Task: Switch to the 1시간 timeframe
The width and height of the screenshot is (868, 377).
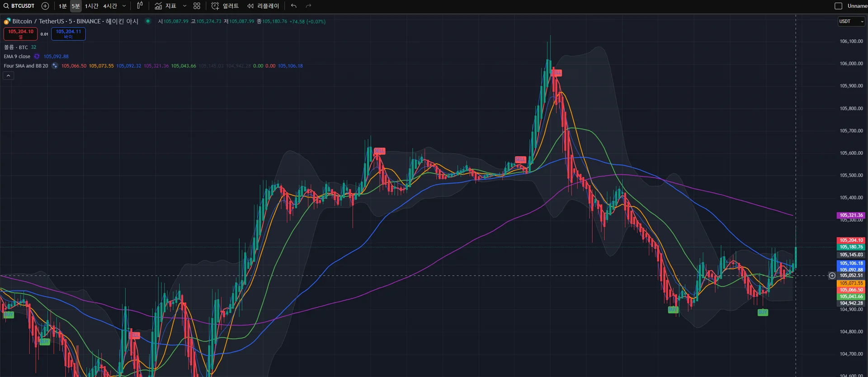Action: 91,6
